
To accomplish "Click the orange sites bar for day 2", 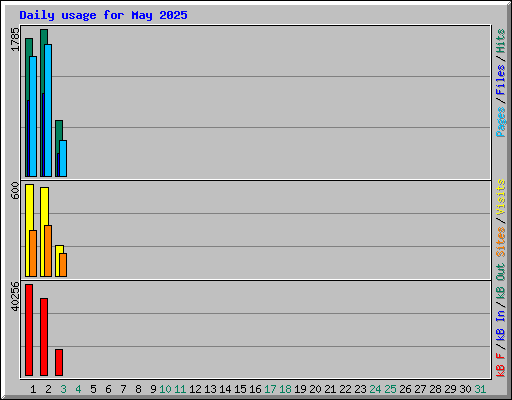I will pos(48,251).
